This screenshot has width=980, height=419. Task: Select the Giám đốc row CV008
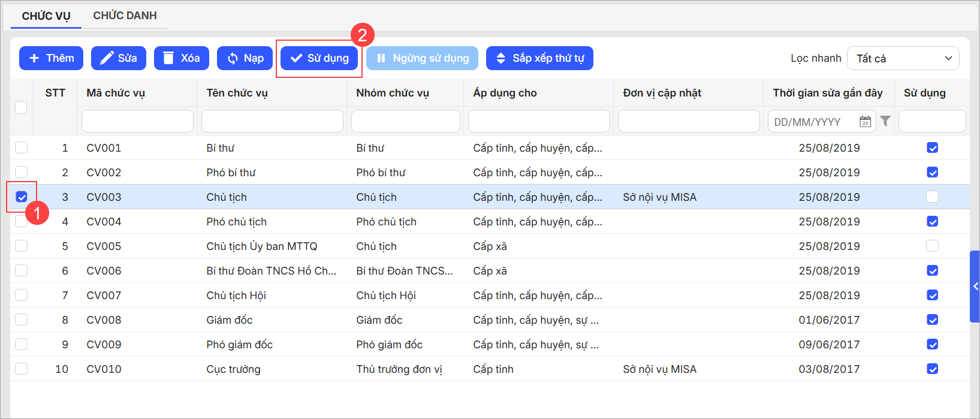(x=22, y=319)
